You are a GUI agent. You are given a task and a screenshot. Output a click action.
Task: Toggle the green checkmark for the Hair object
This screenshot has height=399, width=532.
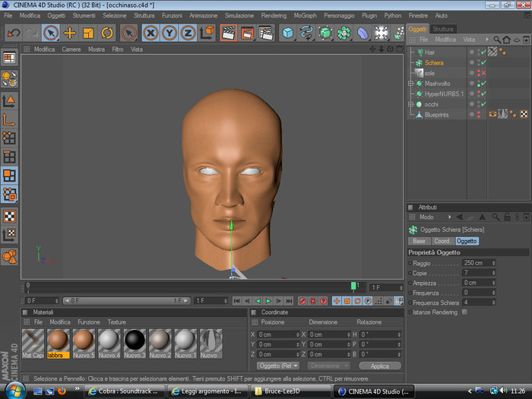click(483, 52)
